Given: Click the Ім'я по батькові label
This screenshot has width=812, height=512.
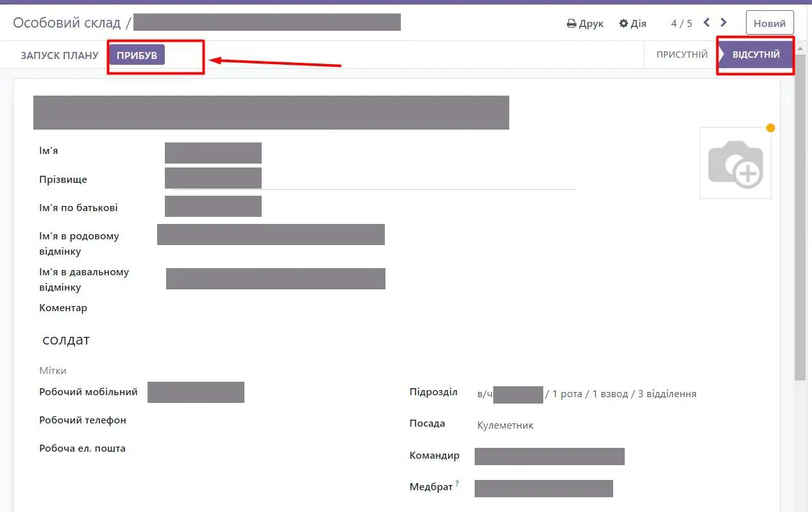Looking at the screenshot, I should click(x=78, y=208).
